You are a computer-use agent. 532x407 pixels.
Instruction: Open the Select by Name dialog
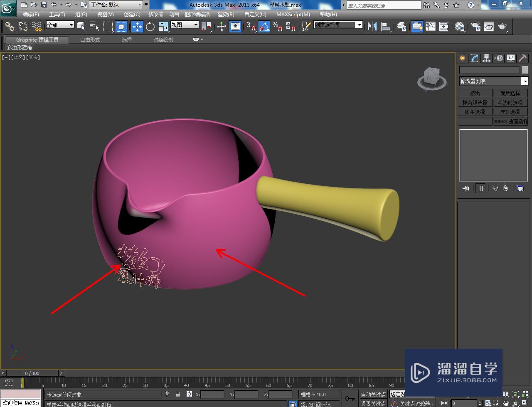coord(94,27)
